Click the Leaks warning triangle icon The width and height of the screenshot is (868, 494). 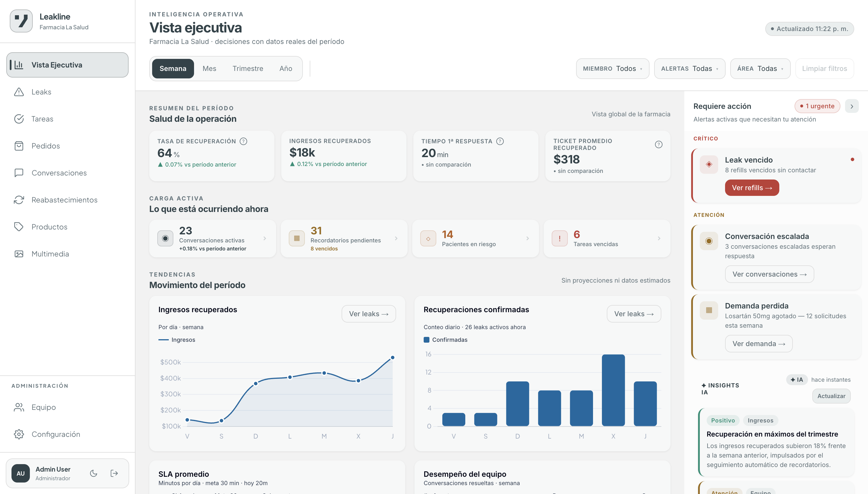[x=19, y=92]
